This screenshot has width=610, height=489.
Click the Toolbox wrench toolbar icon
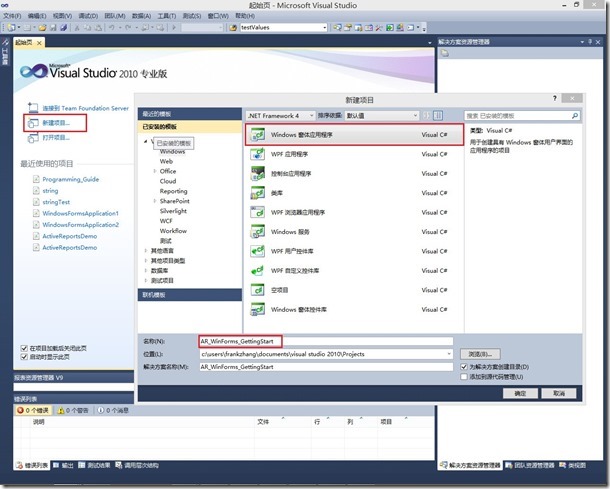click(x=379, y=28)
